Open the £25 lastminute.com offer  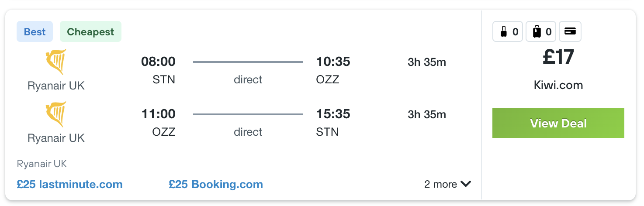70,184
